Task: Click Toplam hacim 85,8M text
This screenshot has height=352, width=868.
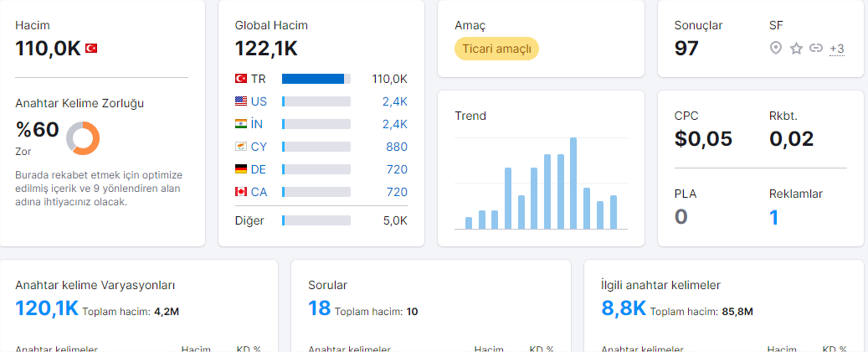Action: (701, 312)
